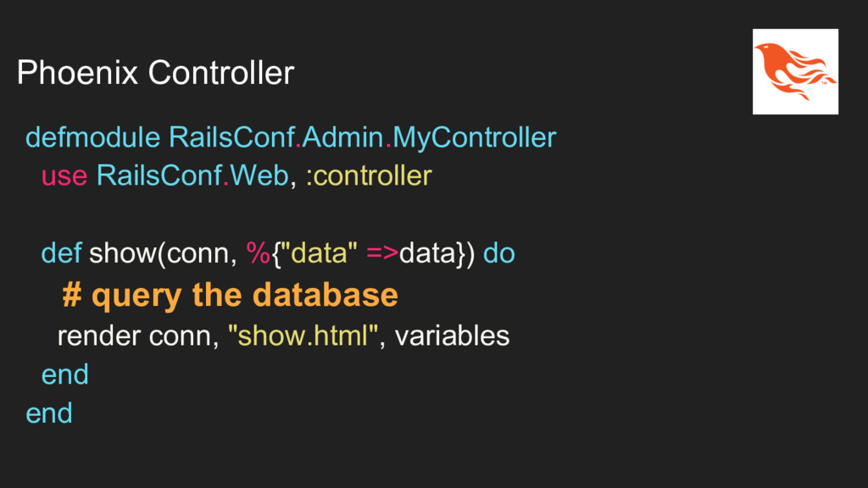This screenshot has width=868, height=488.
Task: Click the pink => arrow operator
Action: [x=382, y=253]
